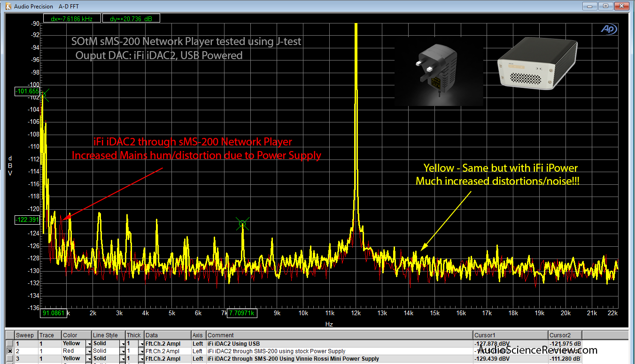The image size is (635, 364).
Task: Select comment mentioning Vinnie Rossi Mini Power Supply
Action: 293,358
